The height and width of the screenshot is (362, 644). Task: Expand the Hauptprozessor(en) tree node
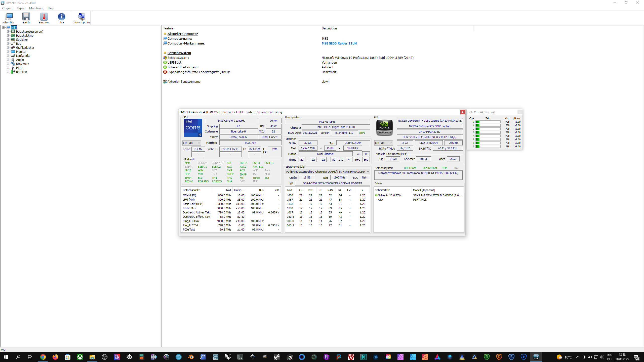(8, 32)
